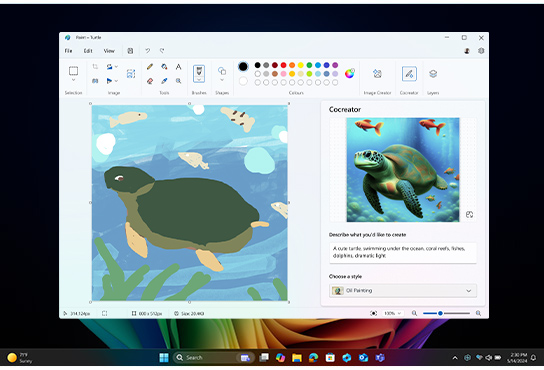This screenshot has height=370, width=544.
Task: Show hidden system tray icons chevron
Action: point(455,358)
